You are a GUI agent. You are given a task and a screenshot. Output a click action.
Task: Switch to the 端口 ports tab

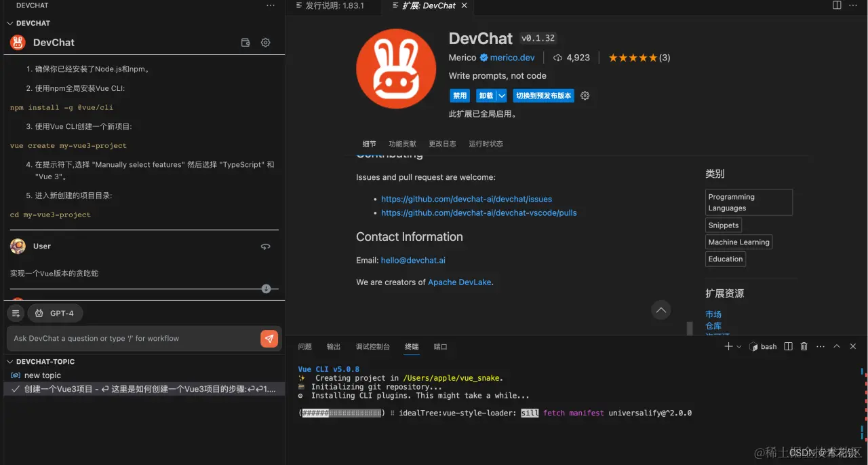pos(441,347)
